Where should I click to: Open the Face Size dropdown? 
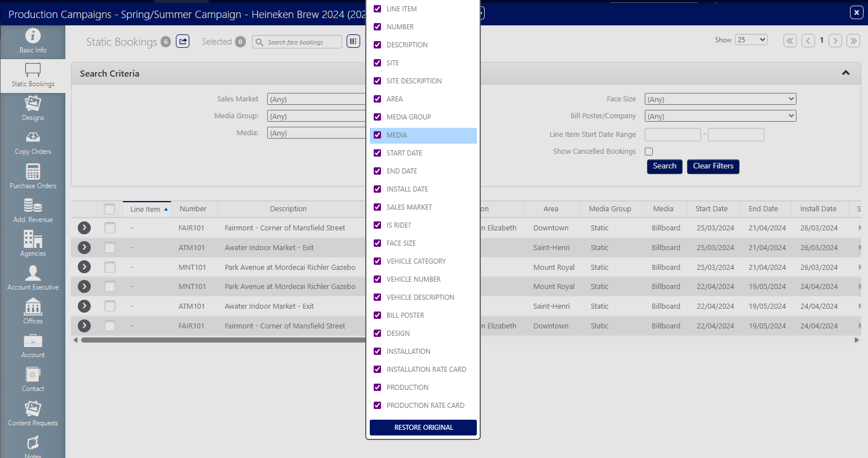point(720,99)
